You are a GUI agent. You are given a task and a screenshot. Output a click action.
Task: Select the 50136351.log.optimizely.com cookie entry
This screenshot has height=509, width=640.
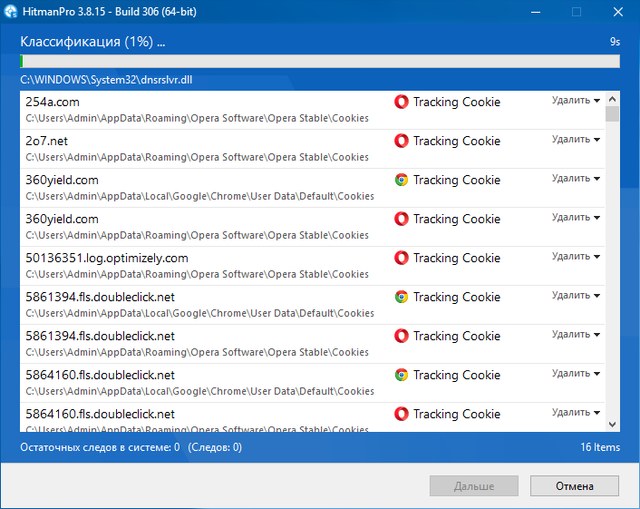tap(200, 265)
